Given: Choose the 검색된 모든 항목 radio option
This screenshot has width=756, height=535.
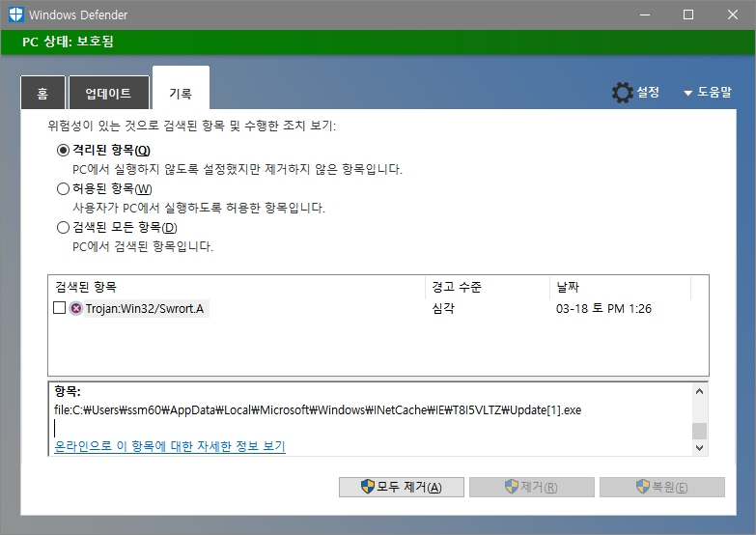Looking at the screenshot, I should pos(64,227).
